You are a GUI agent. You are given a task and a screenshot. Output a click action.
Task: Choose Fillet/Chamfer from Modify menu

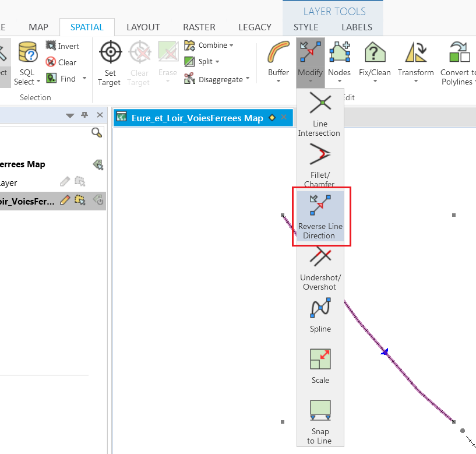tap(320, 165)
